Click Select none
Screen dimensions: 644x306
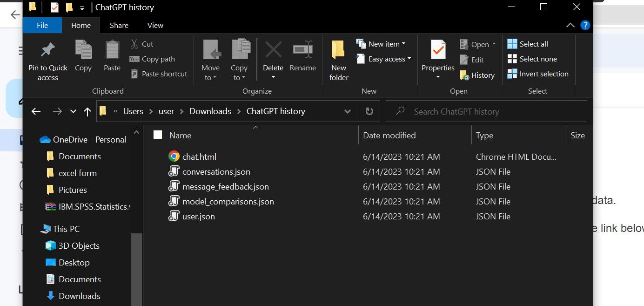point(532,59)
